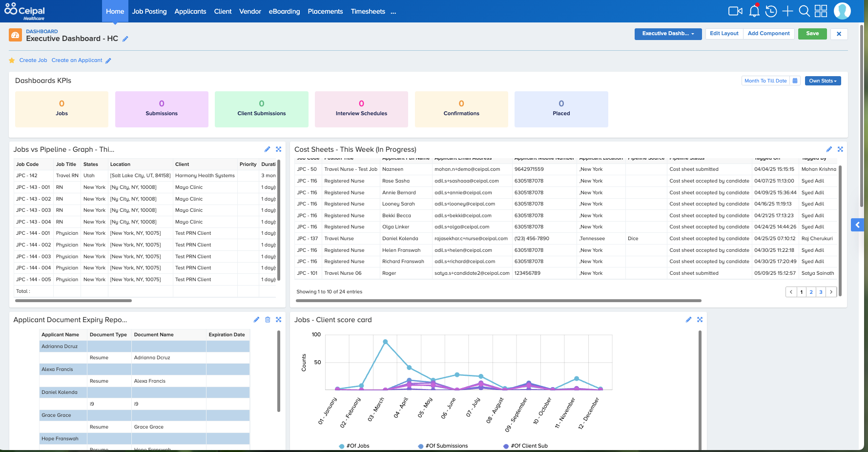Image resolution: width=868 pixels, height=452 pixels.
Task: Expand the Own Stats dropdown
Action: pos(823,81)
